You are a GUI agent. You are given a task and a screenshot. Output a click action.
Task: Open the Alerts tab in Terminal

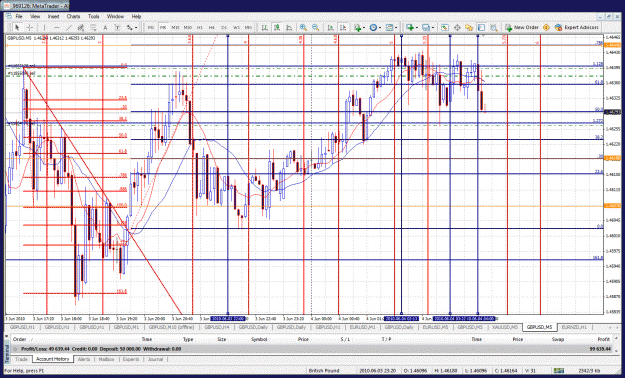[84, 359]
